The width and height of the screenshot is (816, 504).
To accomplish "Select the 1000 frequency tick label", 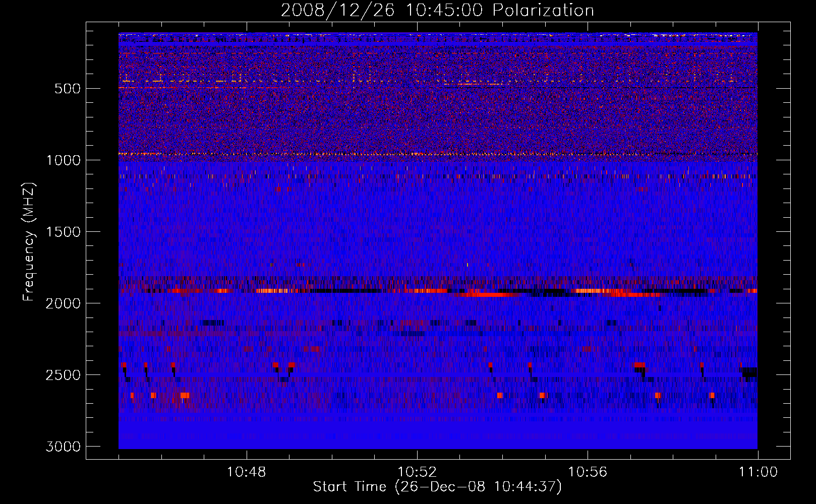I will point(63,160).
